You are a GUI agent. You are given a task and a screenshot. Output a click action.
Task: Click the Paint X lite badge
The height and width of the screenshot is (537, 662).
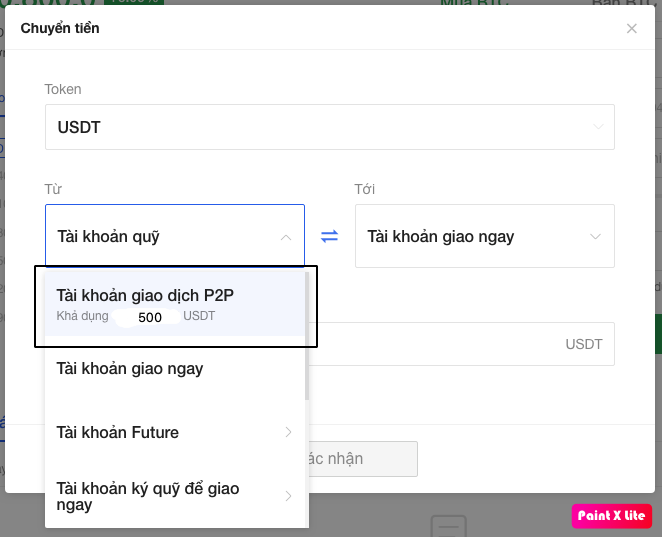point(612,516)
